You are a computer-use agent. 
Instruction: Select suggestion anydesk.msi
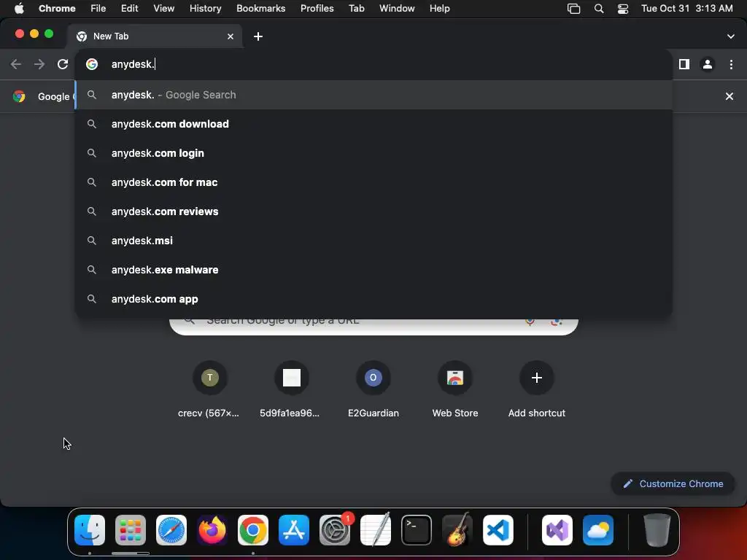(373, 241)
